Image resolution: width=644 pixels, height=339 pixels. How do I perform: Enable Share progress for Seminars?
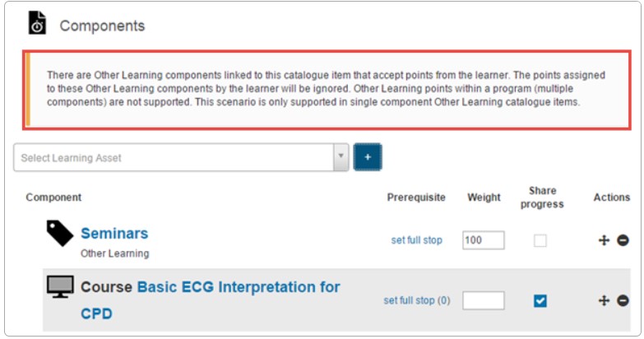[x=540, y=240]
